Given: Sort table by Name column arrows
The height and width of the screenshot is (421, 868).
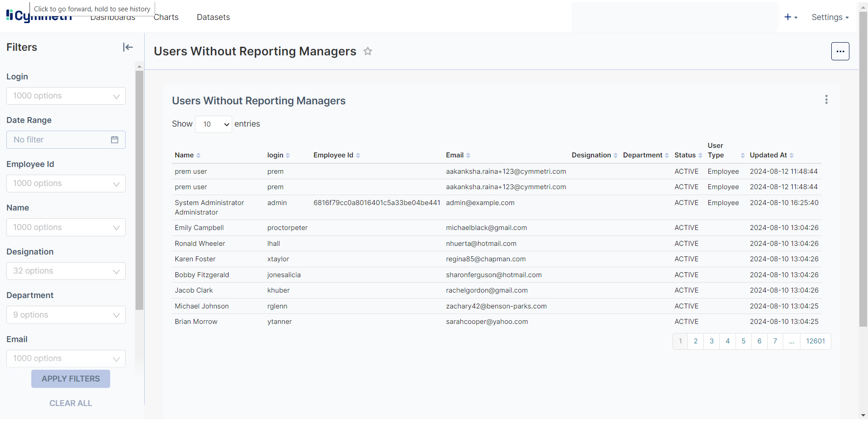Looking at the screenshot, I should coord(198,156).
